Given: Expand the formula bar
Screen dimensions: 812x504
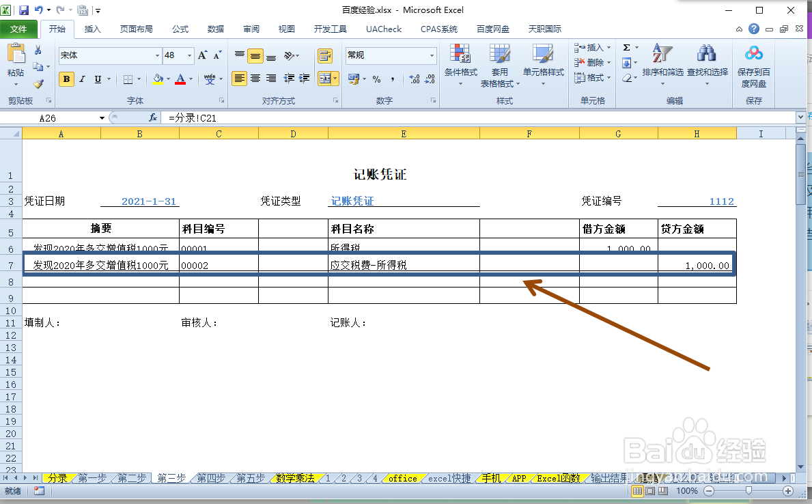Looking at the screenshot, I should (x=800, y=117).
